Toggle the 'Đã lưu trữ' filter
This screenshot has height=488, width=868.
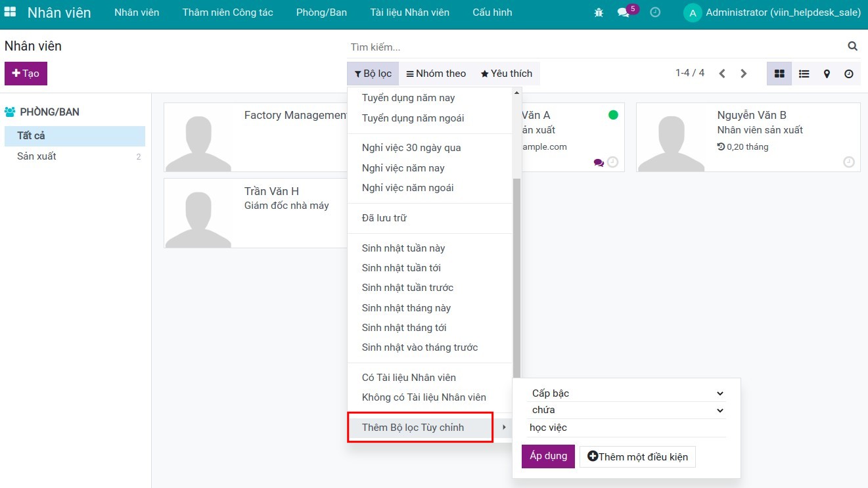pyautogui.click(x=384, y=218)
